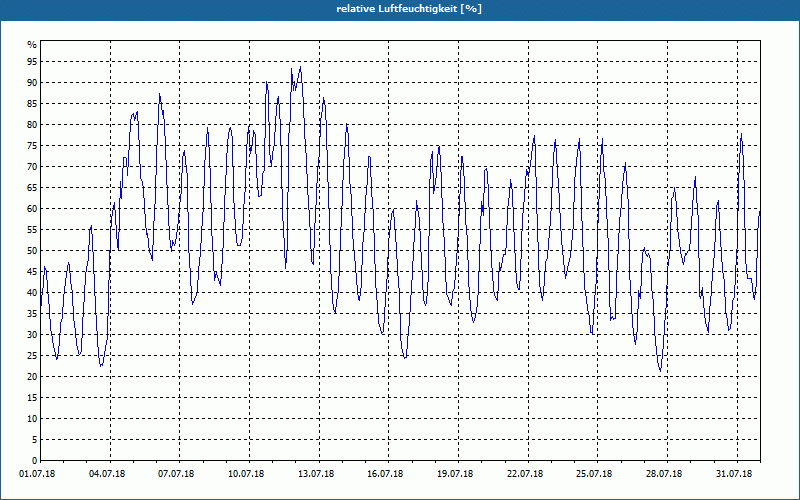Click the y-axis value 75
The height and width of the screenshot is (500, 800).
click(x=32, y=145)
